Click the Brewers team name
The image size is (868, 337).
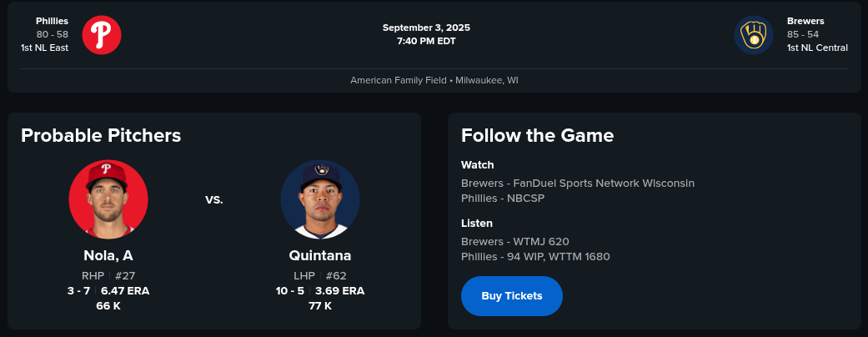pyautogui.click(x=805, y=21)
